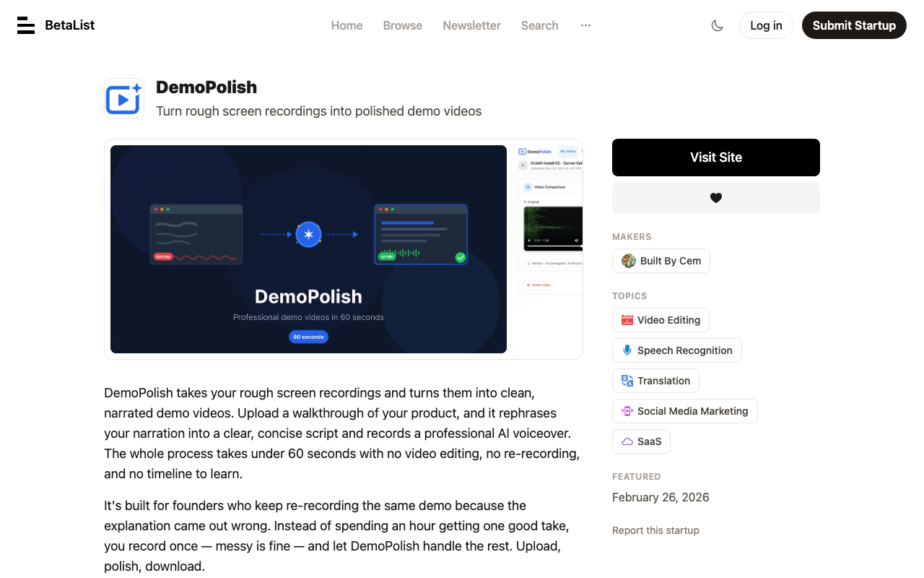924x578 pixels.
Task: Open the SaaS topic tag
Action: click(641, 441)
